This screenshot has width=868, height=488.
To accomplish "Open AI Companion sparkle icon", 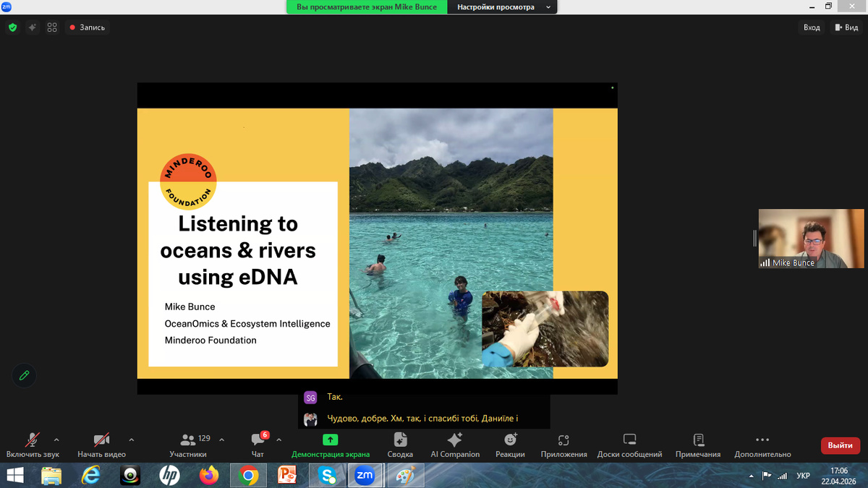I will 455,440.
